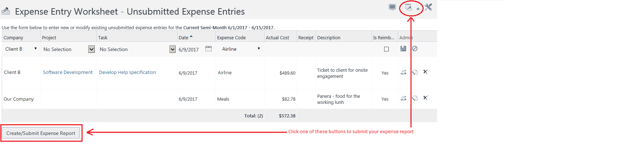The height and width of the screenshot is (146, 644).
Task: Expand the Client B company dropdown
Action: pos(21,49)
